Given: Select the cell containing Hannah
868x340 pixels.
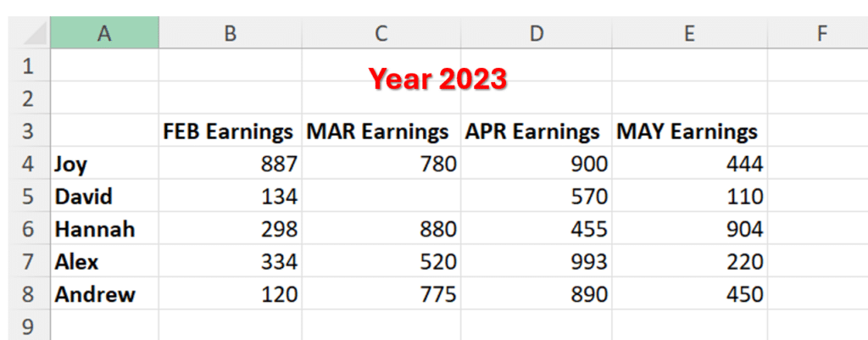Looking at the screenshot, I should 104,229.
